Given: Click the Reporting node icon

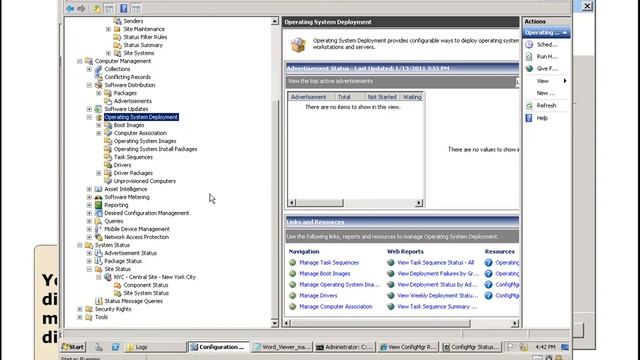Looking at the screenshot, I should (x=98, y=205).
